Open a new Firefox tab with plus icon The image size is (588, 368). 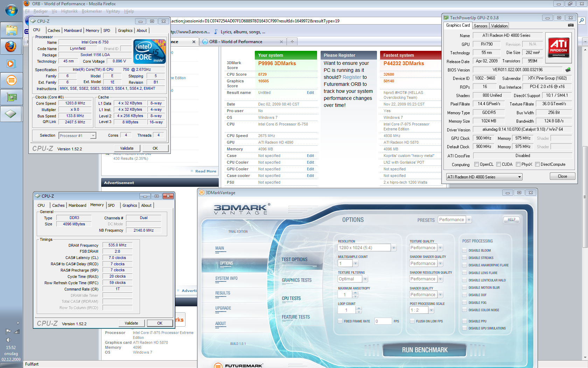pyautogui.click(x=292, y=42)
